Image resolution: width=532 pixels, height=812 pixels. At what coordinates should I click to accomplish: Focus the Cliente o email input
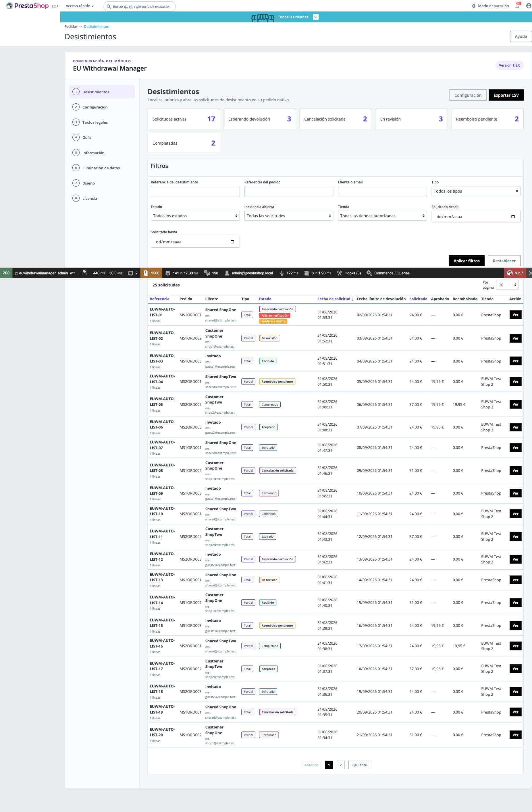pyautogui.click(x=382, y=191)
